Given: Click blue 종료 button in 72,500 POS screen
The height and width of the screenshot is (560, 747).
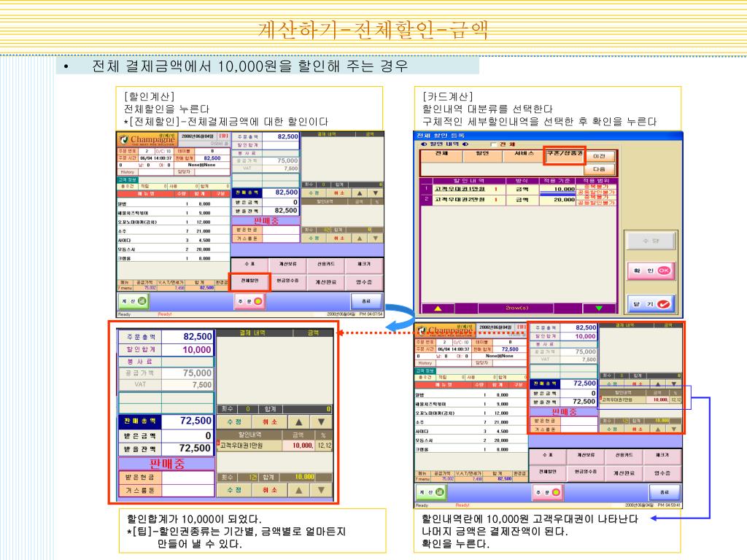Looking at the screenshot, I should 665,492.
